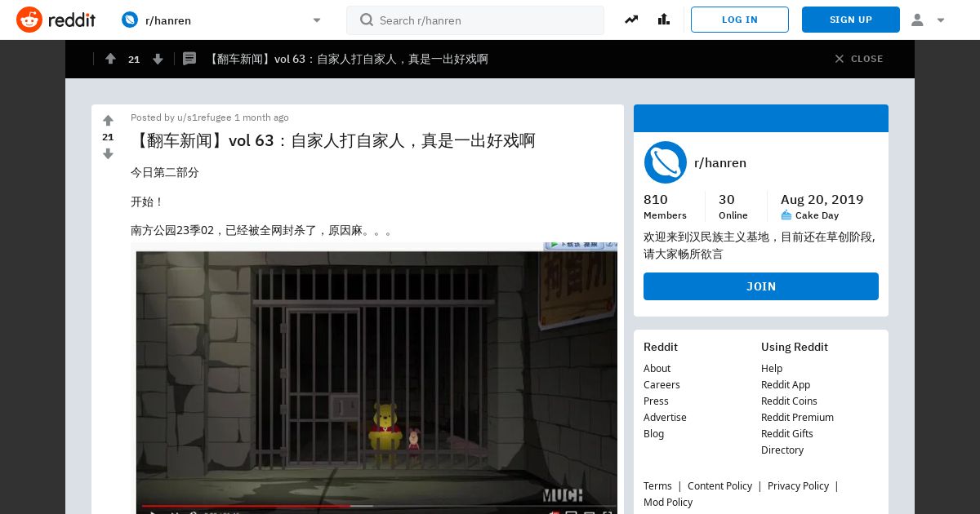Open the Directory footer link
The height and width of the screenshot is (514, 980).
coord(782,450)
